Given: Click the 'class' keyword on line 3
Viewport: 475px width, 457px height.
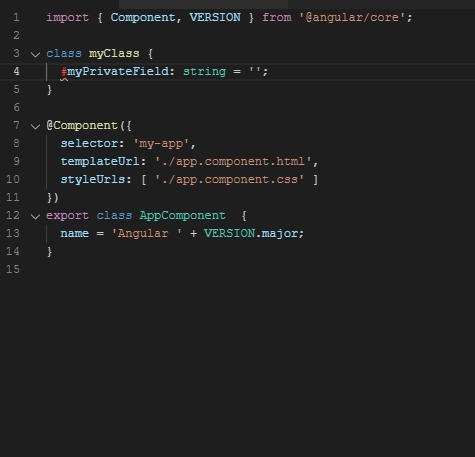Looking at the screenshot, I should pyautogui.click(x=64, y=54).
